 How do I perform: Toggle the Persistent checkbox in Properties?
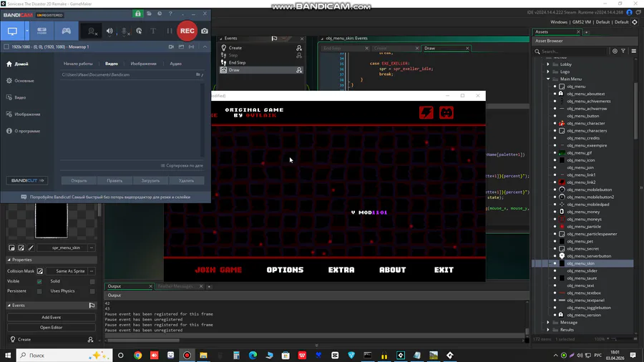(x=39, y=291)
